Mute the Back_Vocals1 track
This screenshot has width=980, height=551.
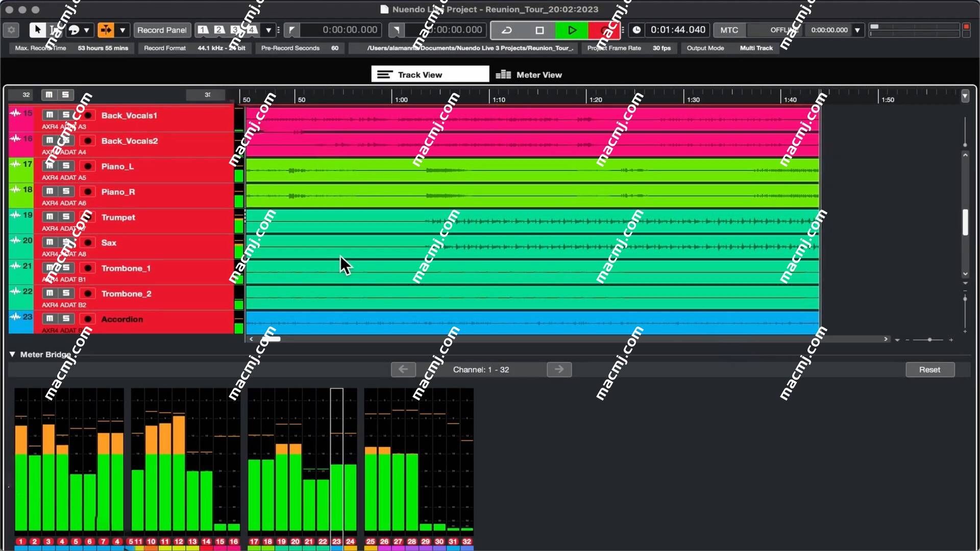[50, 115]
